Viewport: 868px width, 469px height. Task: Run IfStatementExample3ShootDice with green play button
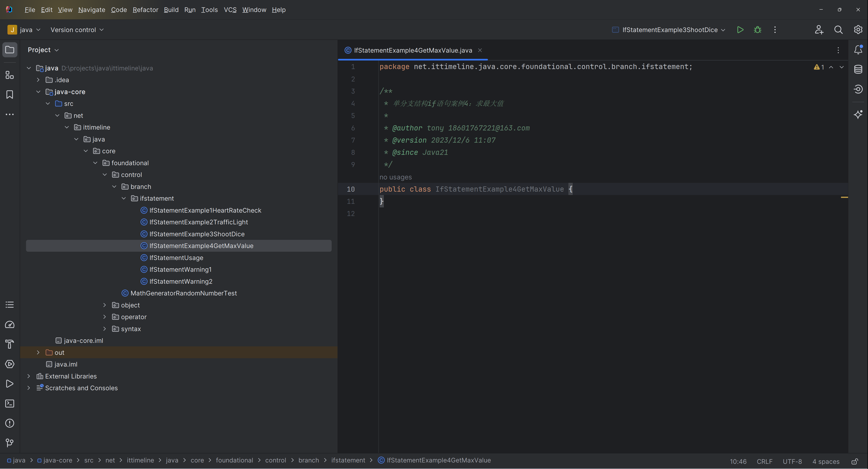(x=740, y=30)
